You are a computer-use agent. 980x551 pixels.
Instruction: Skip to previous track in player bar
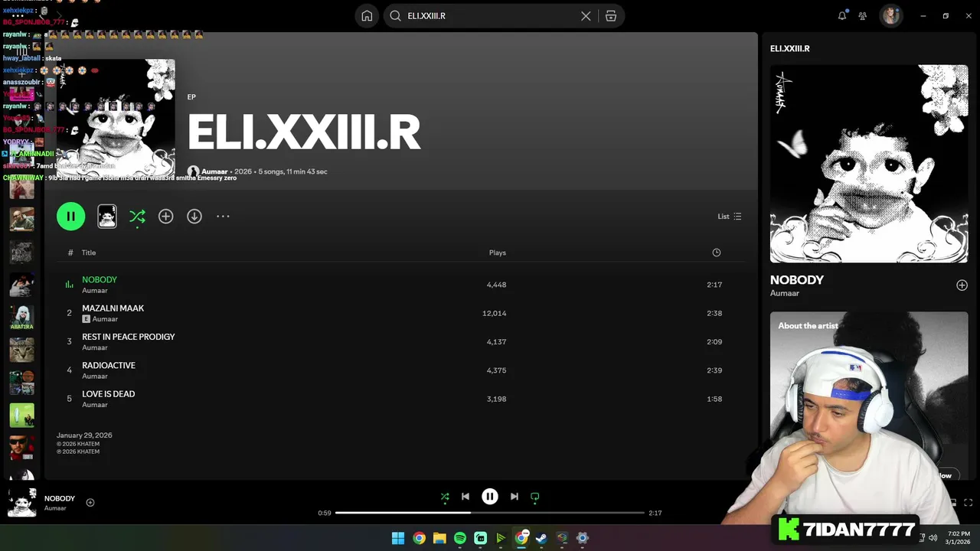coord(465,497)
